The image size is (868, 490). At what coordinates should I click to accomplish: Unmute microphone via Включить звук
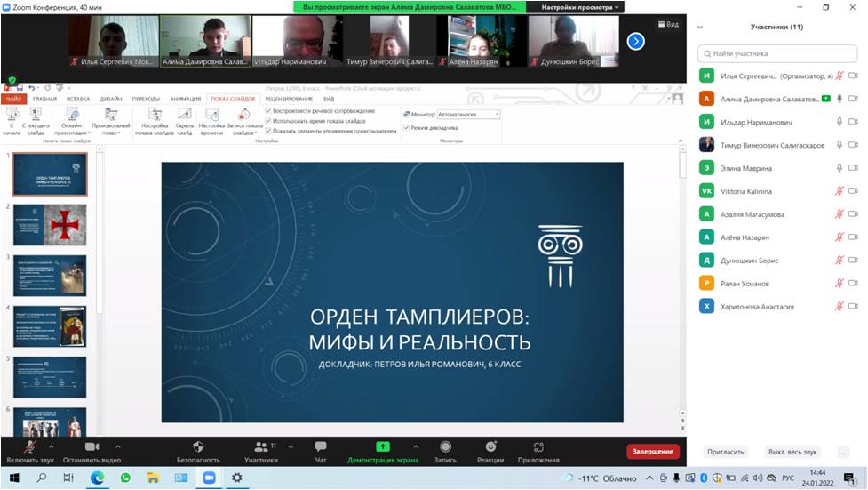[30, 446]
